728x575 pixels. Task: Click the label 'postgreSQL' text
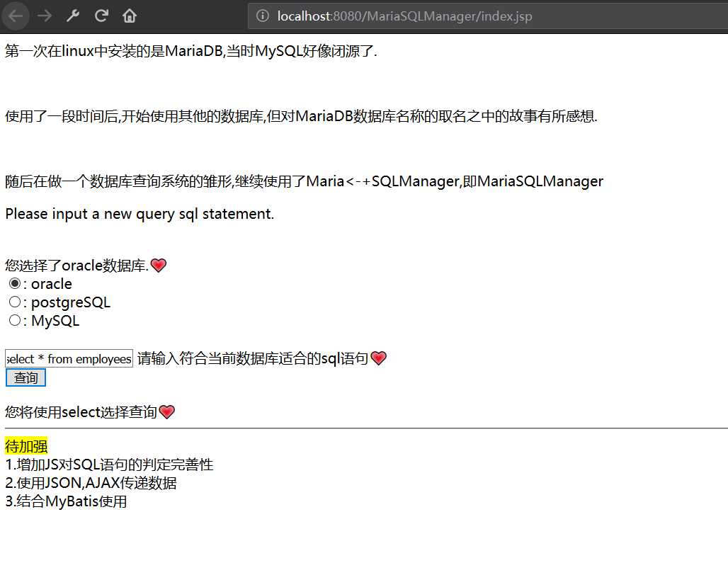[x=71, y=302]
